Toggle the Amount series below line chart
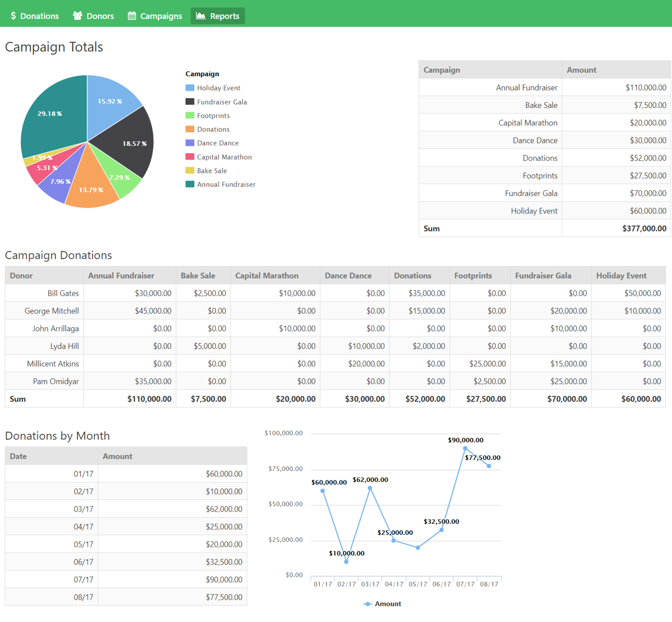Viewport: 672px width, 622px height. (381, 604)
